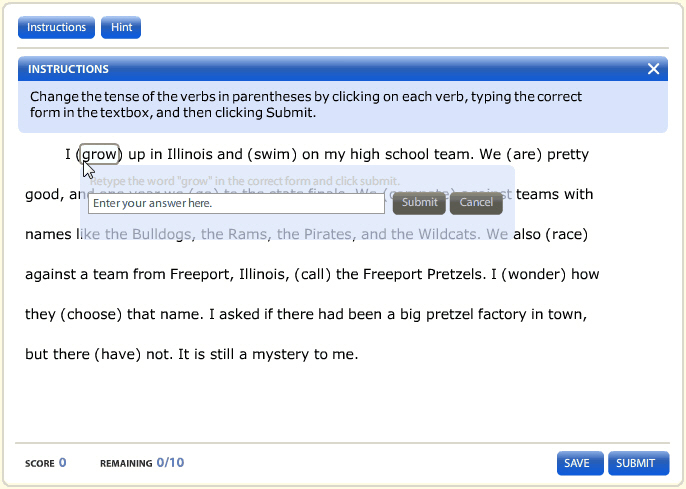This screenshot has height=489, width=686.
Task: Open the Instructions tab
Action: (x=56, y=28)
